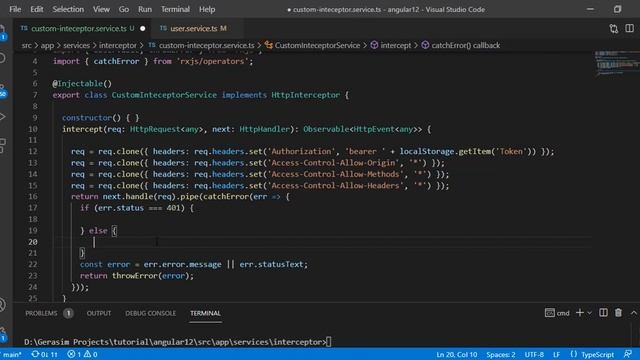
Task: Click 'Access-Control-Allow-Origin' string on line 13
Action: [333, 163]
